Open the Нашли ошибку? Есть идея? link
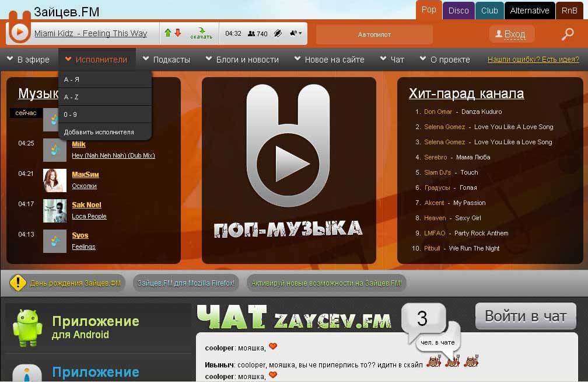 [x=533, y=60]
